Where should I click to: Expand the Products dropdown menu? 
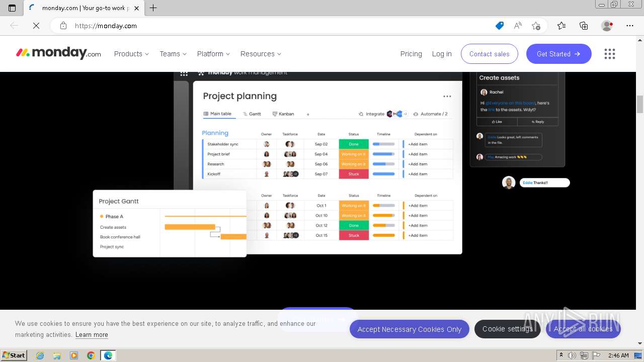coord(131,54)
